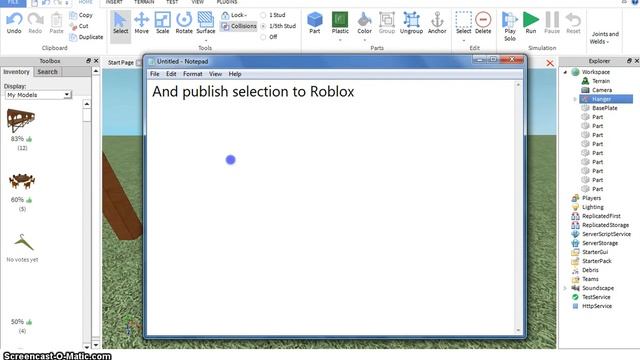This screenshot has width=640, height=360.
Task: Select the boat model thumbnail rated 83%
Action: point(21,120)
